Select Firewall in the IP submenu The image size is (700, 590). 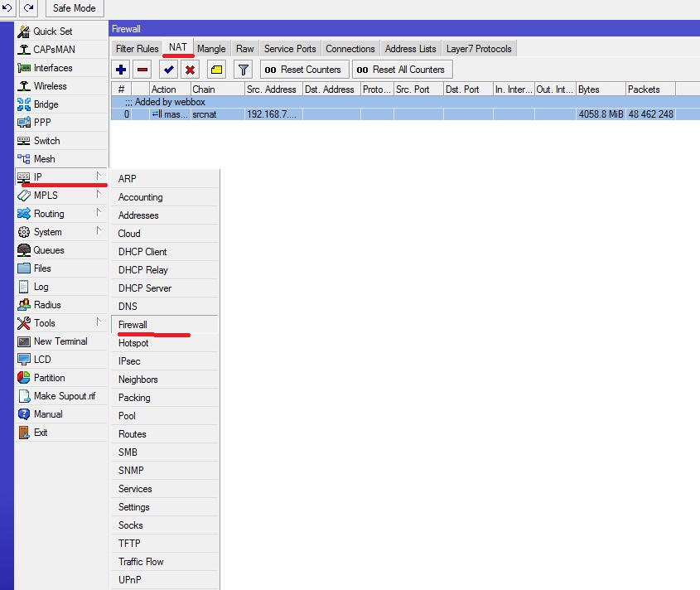[x=133, y=325]
